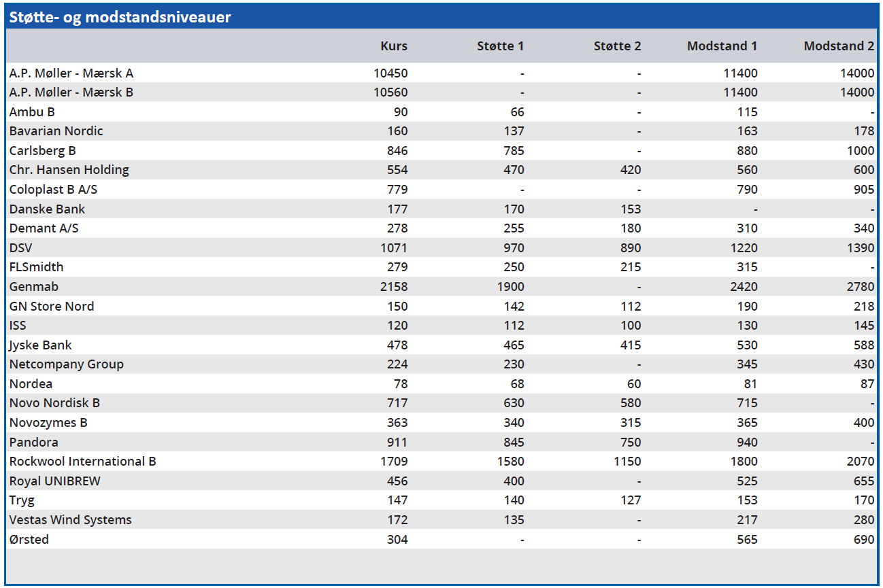Click the Støtte 1 column header
This screenshot has height=588, width=883.
[500, 46]
